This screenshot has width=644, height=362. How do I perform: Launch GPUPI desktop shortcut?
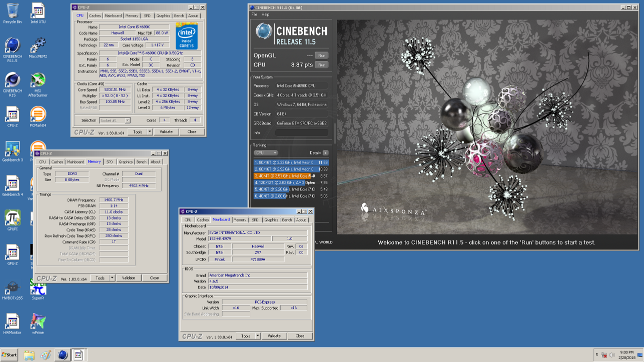[x=13, y=220]
